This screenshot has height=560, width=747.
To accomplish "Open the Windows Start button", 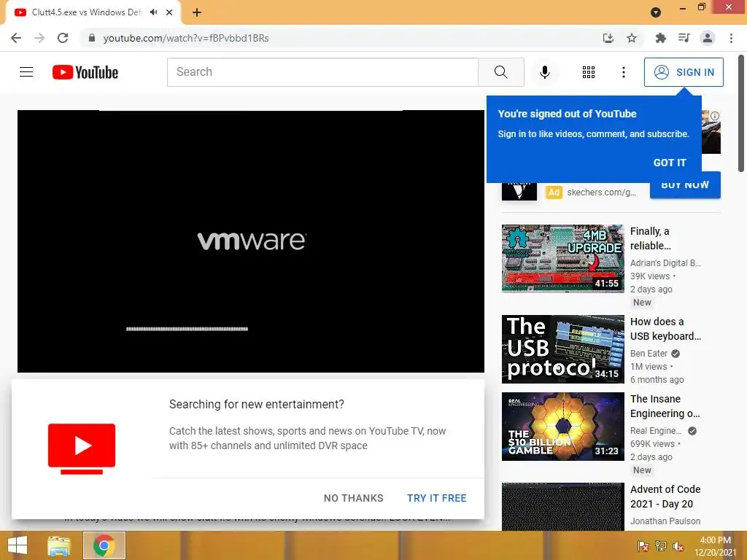I will [x=18, y=545].
